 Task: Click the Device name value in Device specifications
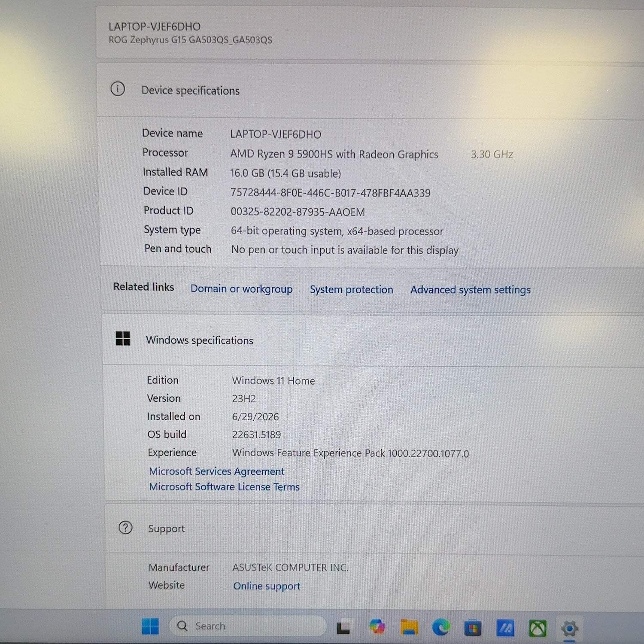click(276, 134)
